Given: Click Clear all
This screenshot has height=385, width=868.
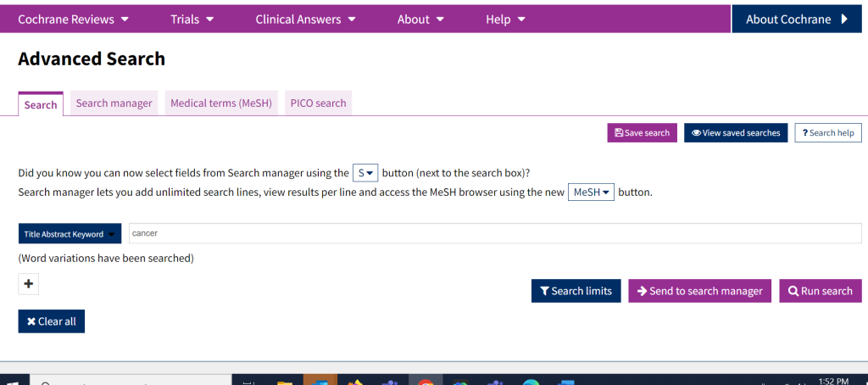Looking at the screenshot, I should [x=52, y=321].
